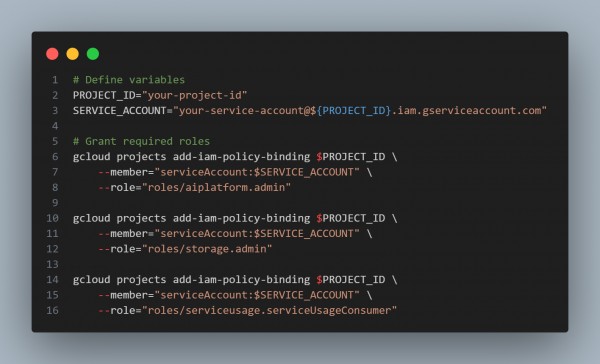Click the '# Grant required roles' comment
Viewport: 600px width, 364px height.
[141, 141]
